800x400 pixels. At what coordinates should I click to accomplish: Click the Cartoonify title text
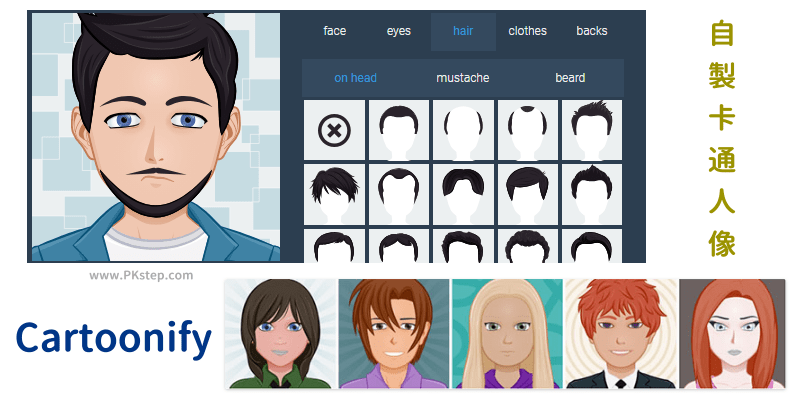point(113,339)
